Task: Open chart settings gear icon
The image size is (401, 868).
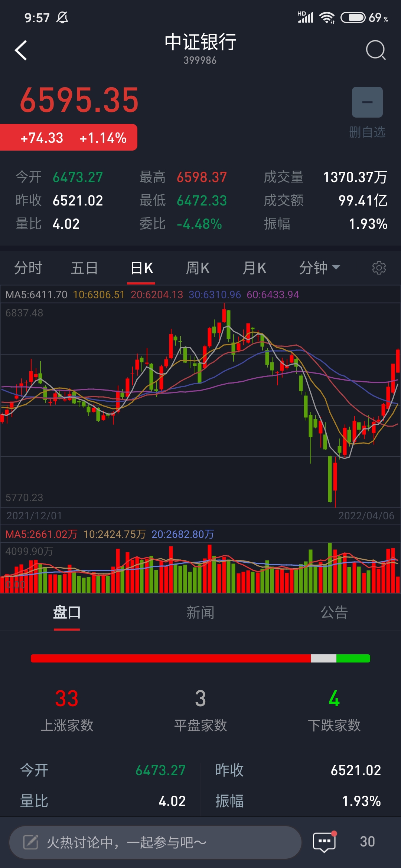Action: [379, 268]
